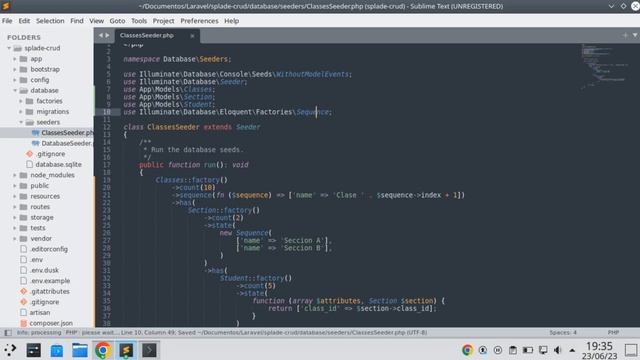The width and height of the screenshot is (640, 360).
Task: Launch the blue Discover store icon
Action: tap(57, 350)
